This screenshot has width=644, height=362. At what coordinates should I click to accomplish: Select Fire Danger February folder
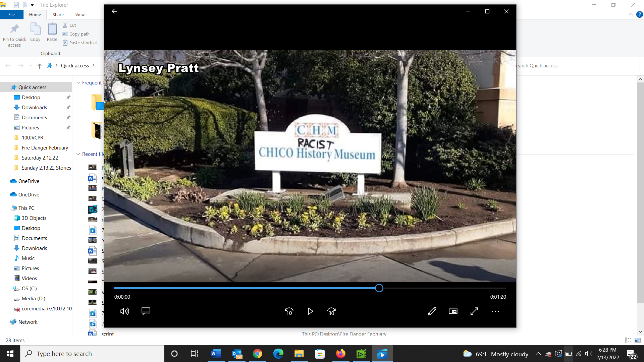tap(45, 148)
